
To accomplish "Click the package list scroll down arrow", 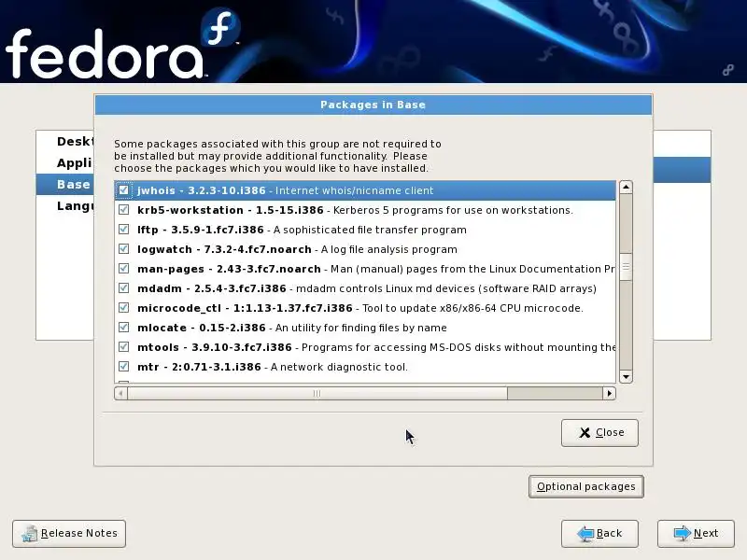I will click(x=626, y=377).
